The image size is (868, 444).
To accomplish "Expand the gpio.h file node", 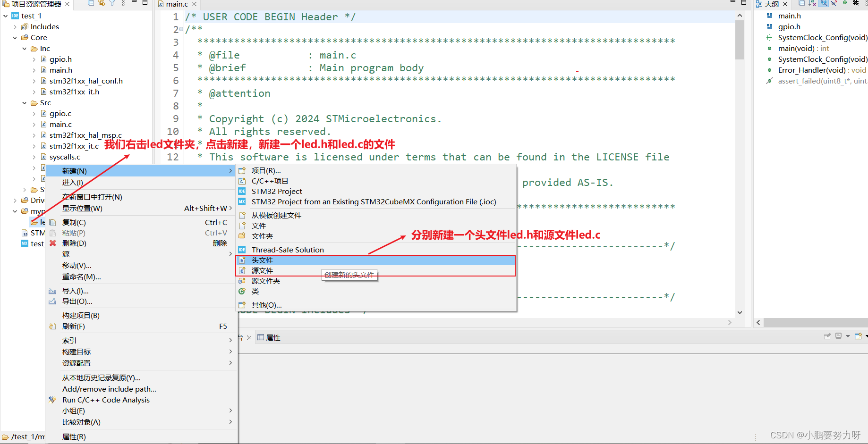I will [34, 59].
